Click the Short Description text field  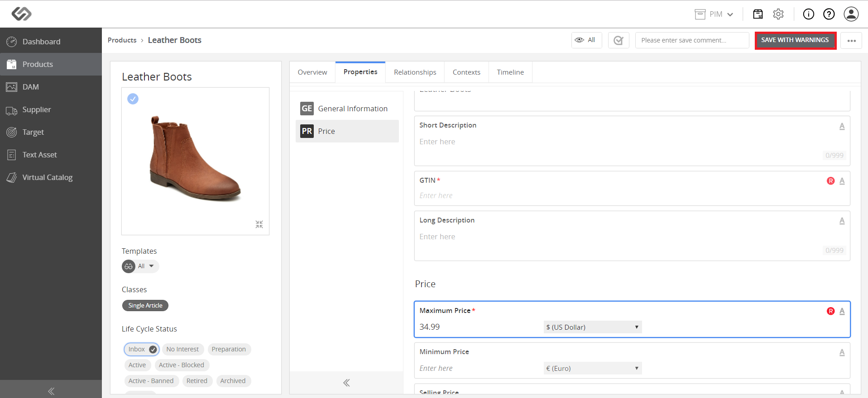pos(632,142)
